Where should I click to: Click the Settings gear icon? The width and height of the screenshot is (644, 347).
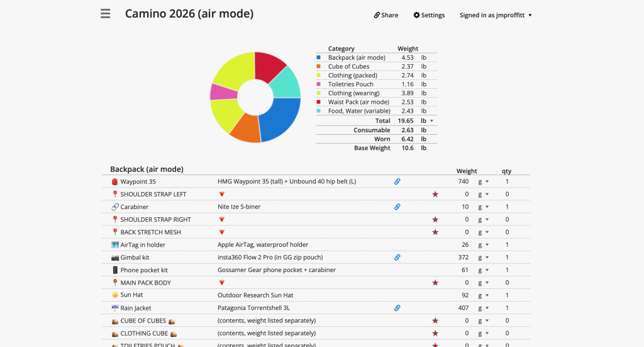[416, 15]
